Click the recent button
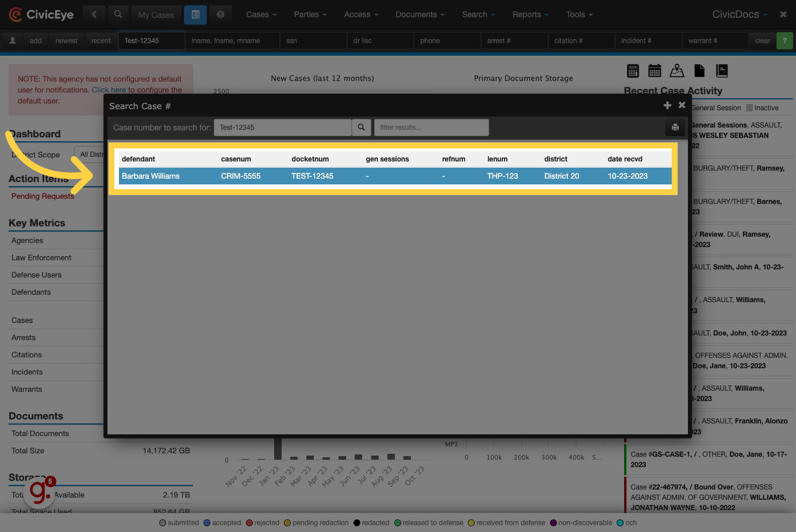Image resolution: width=796 pixels, height=532 pixels. point(101,41)
